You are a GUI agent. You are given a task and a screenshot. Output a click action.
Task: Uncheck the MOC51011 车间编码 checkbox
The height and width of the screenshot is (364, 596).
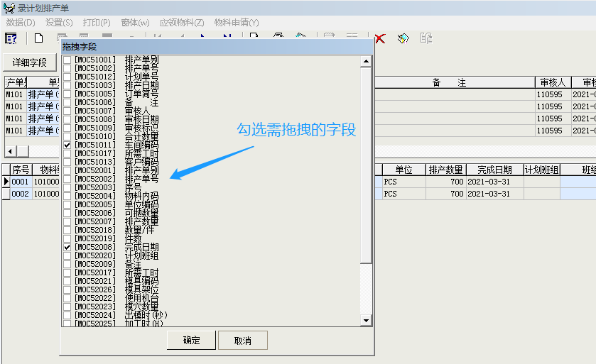67,145
